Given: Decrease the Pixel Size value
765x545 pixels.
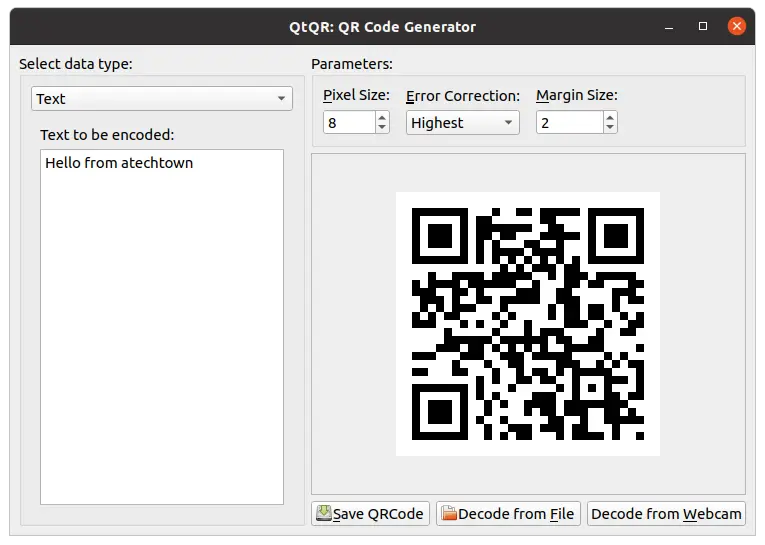Looking at the screenshot, I should pyautogui.click(x=382, y=127).
